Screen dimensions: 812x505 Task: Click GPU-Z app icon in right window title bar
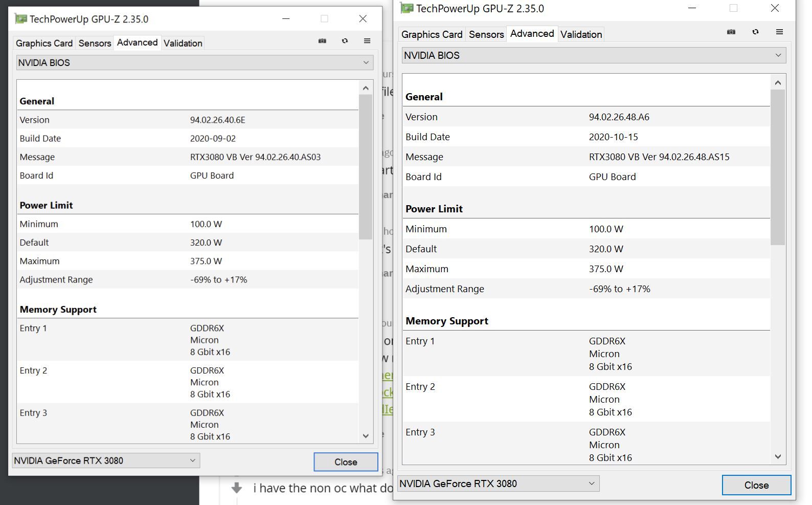click(x=407, y=8)
